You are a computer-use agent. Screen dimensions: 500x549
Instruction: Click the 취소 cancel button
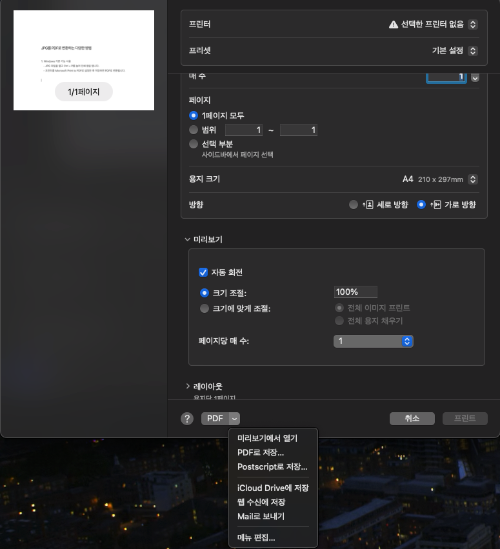(412, 418)
